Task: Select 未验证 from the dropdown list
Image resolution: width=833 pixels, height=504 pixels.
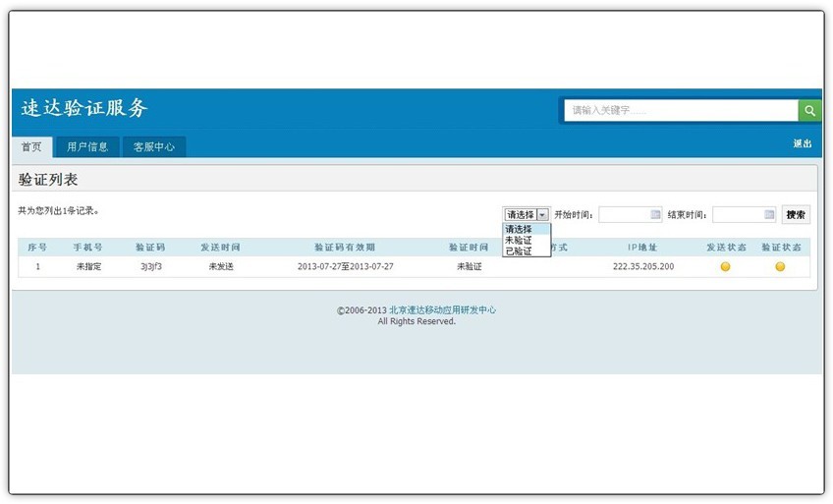Action: click(x=519, y=240)
